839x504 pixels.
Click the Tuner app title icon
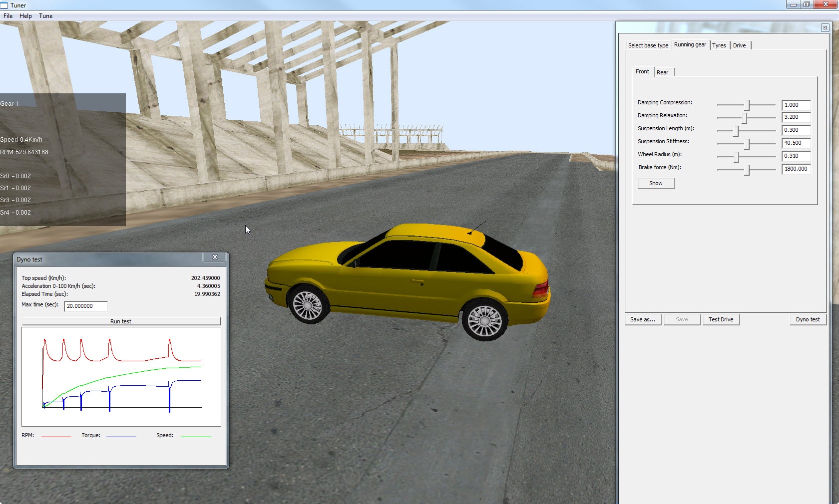[4, 5]
